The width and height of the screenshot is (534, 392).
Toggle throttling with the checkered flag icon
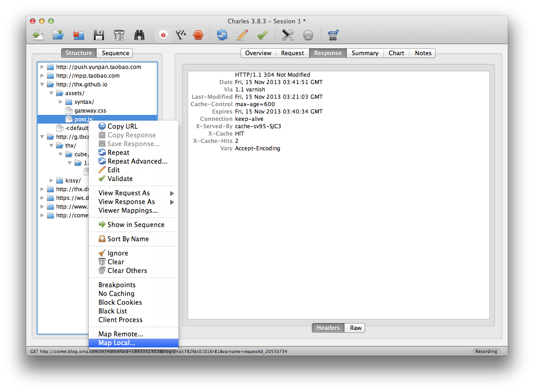181,35
